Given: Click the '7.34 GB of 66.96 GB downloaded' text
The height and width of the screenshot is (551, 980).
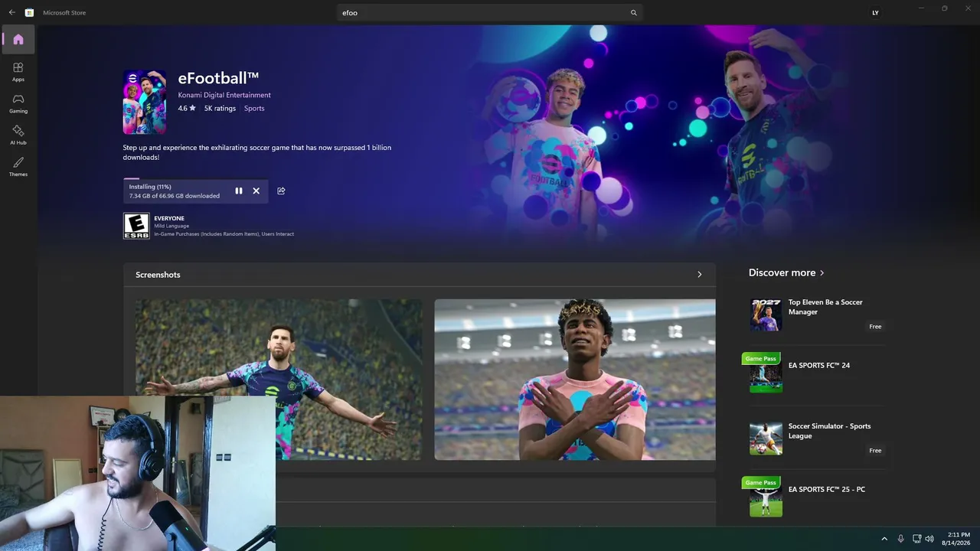Looking at the screenshot, I should click(x=175, y=196).
